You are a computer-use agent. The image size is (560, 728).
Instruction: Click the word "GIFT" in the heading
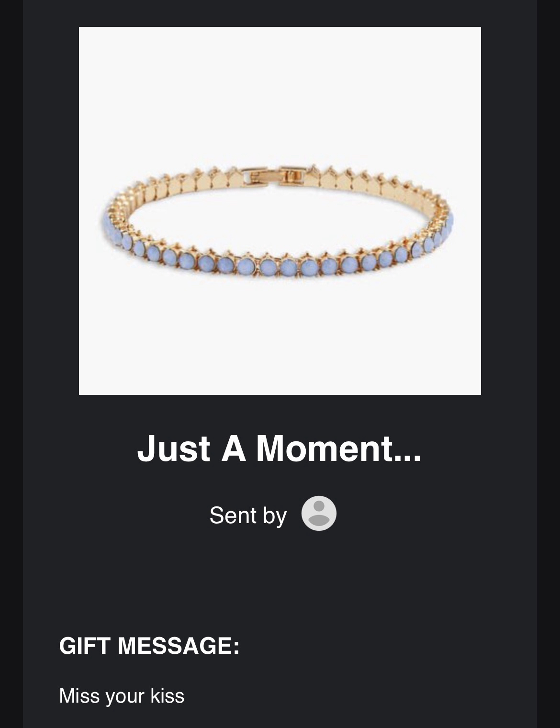point(85,645)
